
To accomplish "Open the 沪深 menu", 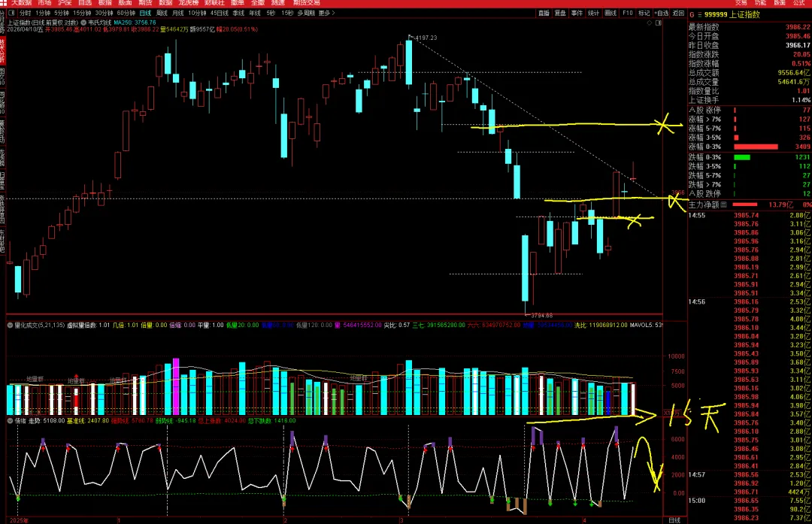I will point(65,2).
